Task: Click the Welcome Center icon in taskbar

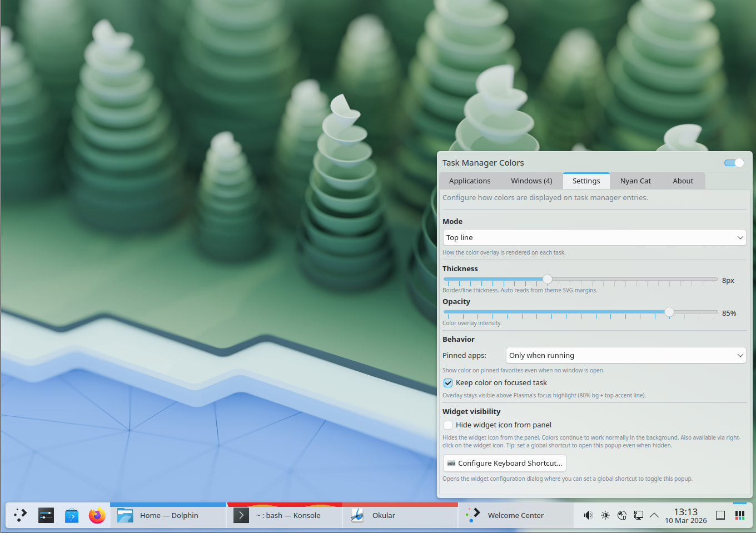Action: 472,515
